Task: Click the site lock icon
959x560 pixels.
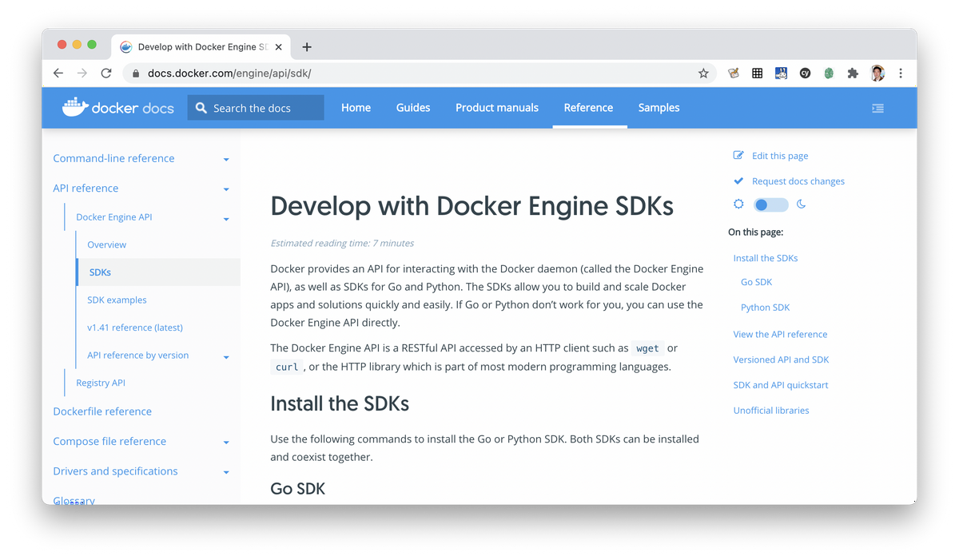Action: click(136, 73)
